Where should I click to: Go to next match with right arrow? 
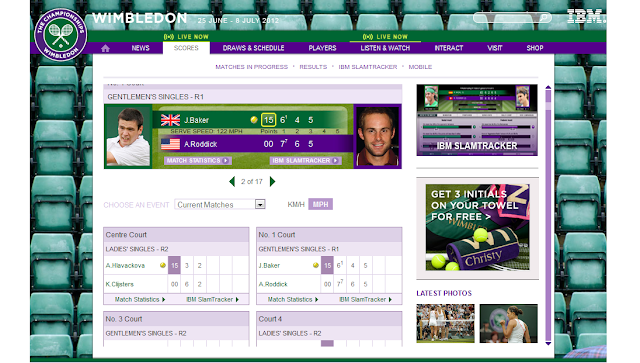(x=272, y=182)
